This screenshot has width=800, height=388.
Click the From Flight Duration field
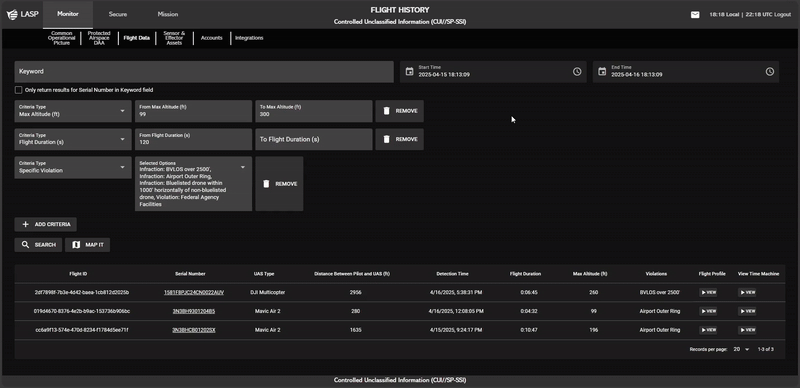coord(193,139)
